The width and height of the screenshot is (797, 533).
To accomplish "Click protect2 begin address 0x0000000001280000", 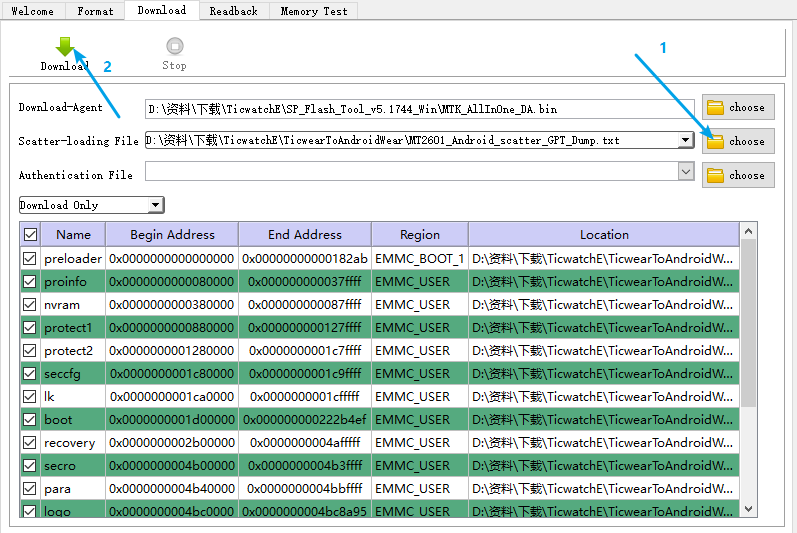I will 171,351.
